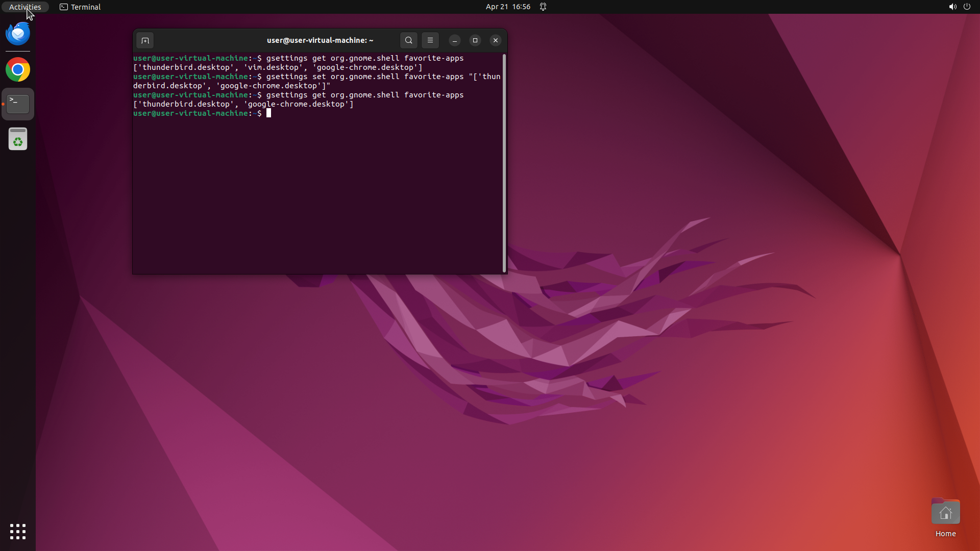Viewport: 980px width, 551px height.
Task: Click at the terminal command prompt cursor
Action: coord(269,113)
